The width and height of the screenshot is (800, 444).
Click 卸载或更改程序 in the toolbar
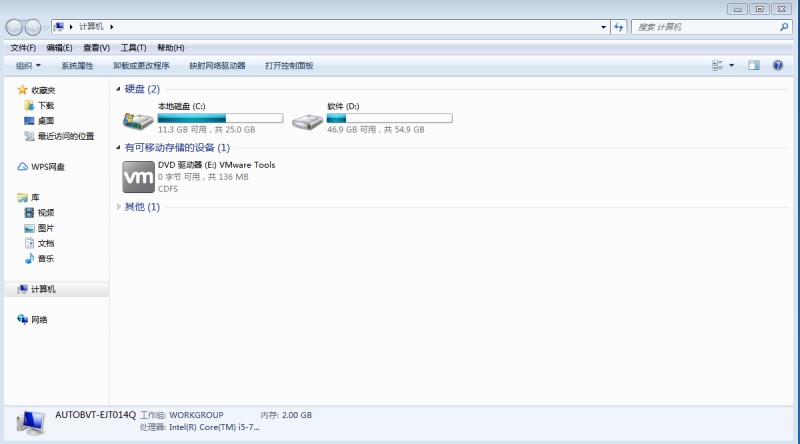coord(141,65)
